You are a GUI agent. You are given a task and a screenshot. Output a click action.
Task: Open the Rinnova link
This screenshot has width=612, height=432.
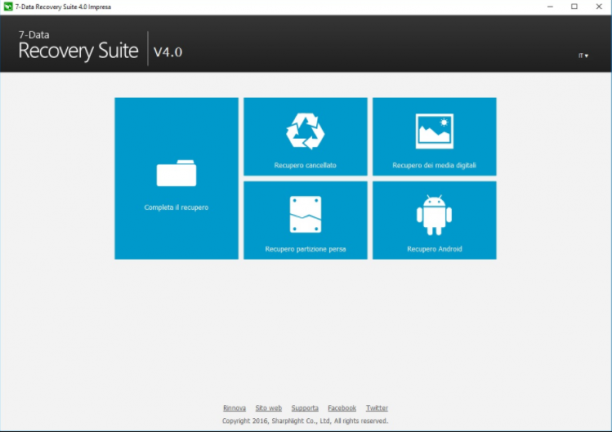235,408
